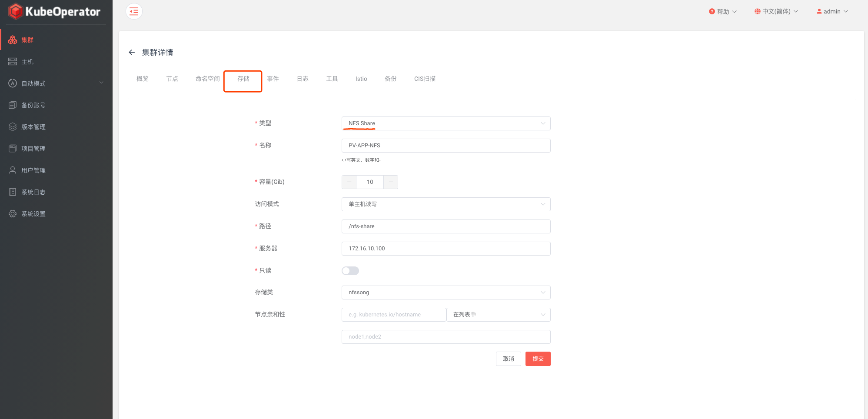868x419 pixels.
Task: Click the 取消 cancel button
Action: pos(509,359)
